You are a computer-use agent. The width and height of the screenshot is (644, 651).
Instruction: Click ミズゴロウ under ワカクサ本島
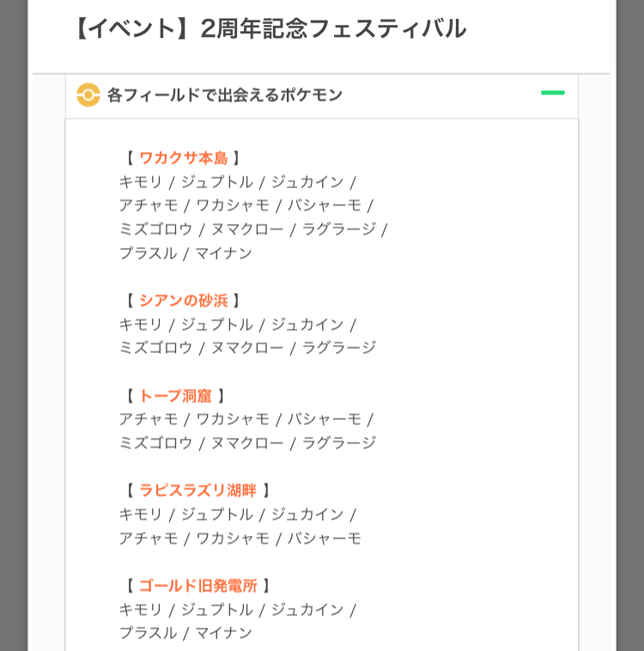(x=155, y=228)
